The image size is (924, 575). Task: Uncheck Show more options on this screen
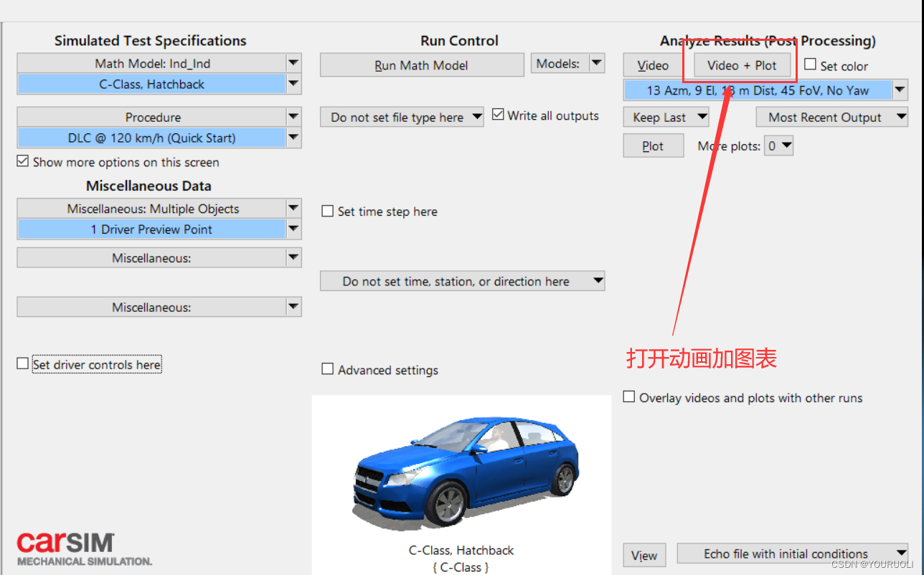pyautogui.click(x=23, y=161)
